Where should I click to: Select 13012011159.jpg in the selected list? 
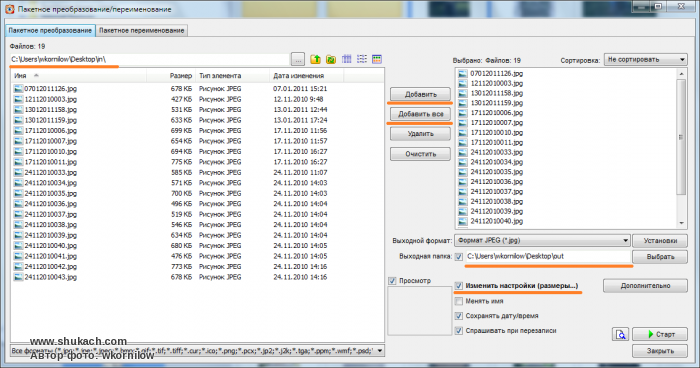[x=496, y=103]
